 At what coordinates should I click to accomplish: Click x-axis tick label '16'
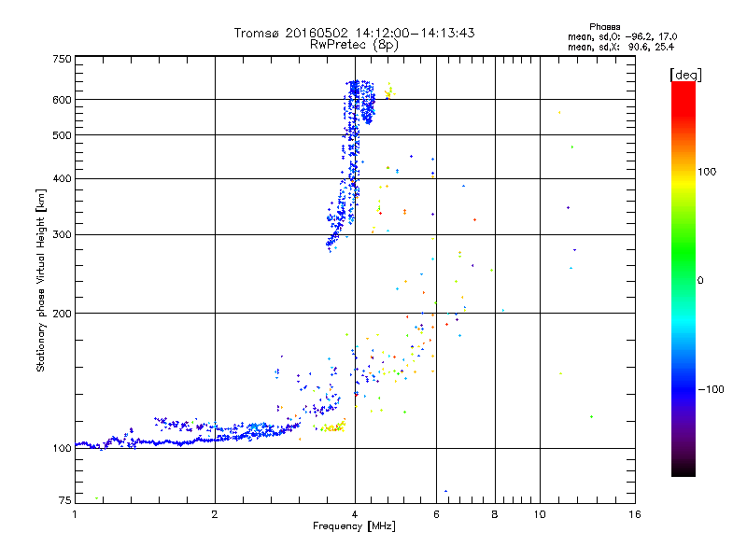point(635,514)
